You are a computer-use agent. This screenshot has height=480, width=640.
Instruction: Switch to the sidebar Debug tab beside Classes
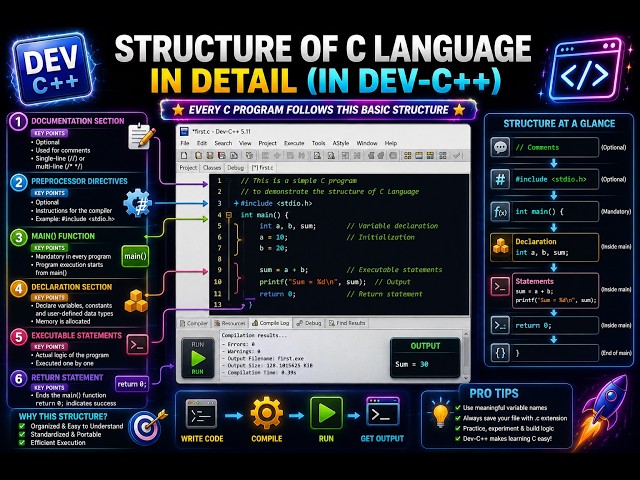pyautogui.click(x=236, y=168)
